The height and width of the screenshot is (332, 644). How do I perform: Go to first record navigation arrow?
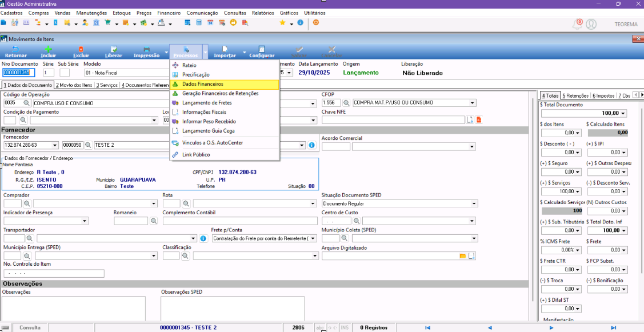(x=427, y=327)
